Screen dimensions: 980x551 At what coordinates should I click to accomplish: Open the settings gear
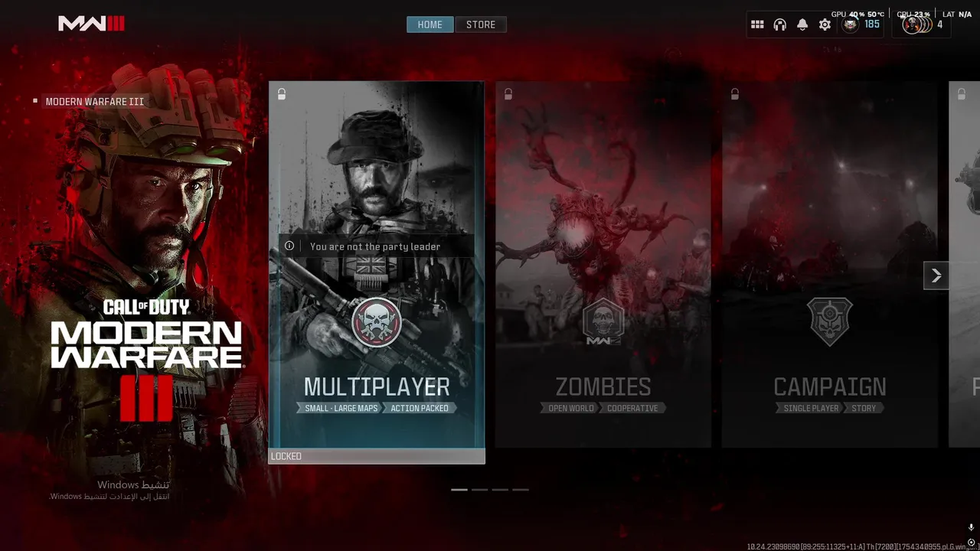[825, 24]
